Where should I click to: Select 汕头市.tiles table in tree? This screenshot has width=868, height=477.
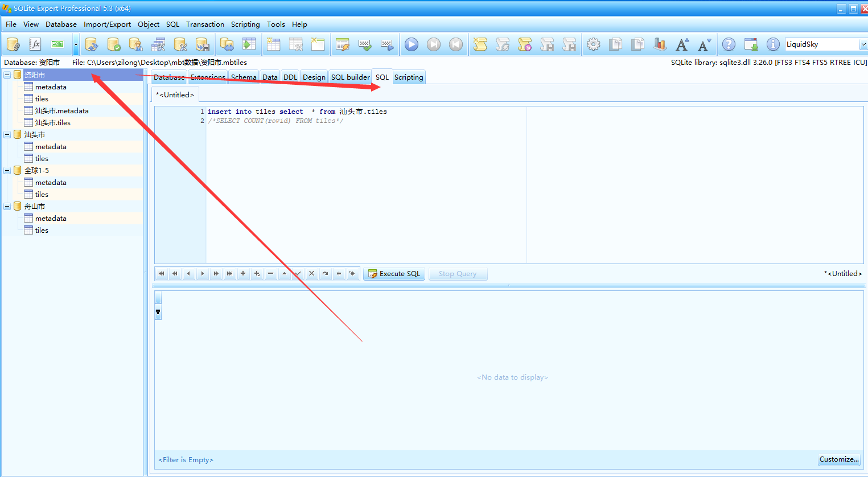click(x=53, y=123)
